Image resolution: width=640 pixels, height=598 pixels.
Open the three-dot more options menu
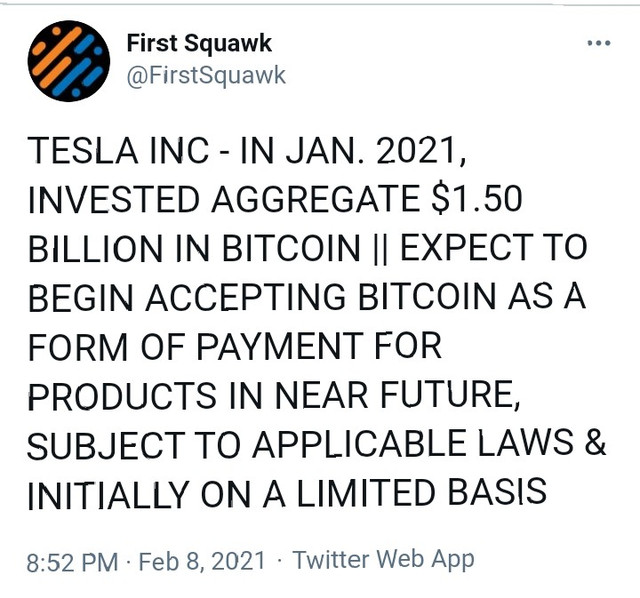599,43
